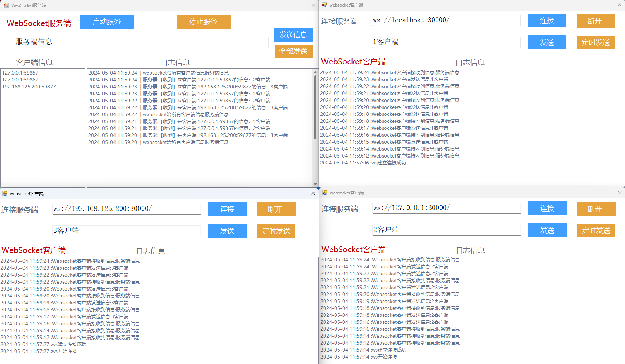Click the ws://127.0.0.1:30000/ address field
The width and height of the screenshot is (625, 364).
pos(447,208)
